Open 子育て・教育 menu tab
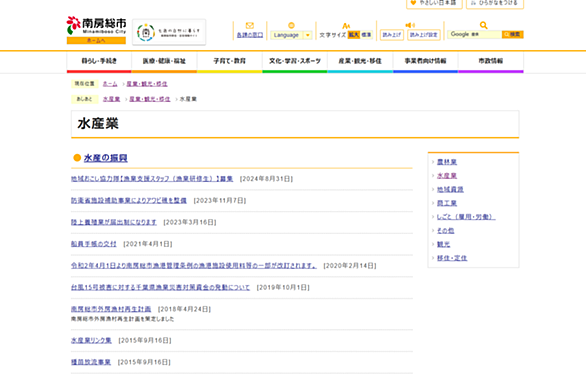The image size is (586, 375). [x=229, y=62]
